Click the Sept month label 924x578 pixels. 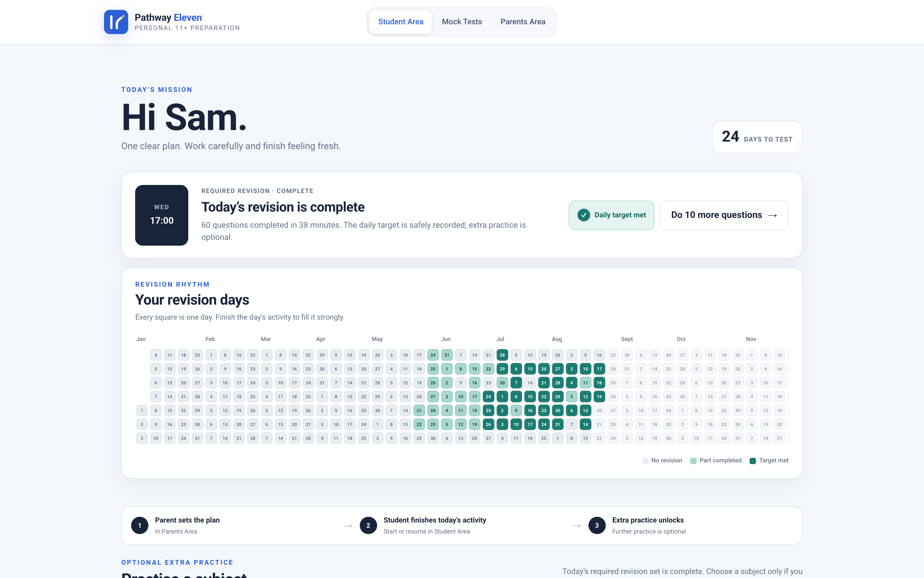[627, 339]
